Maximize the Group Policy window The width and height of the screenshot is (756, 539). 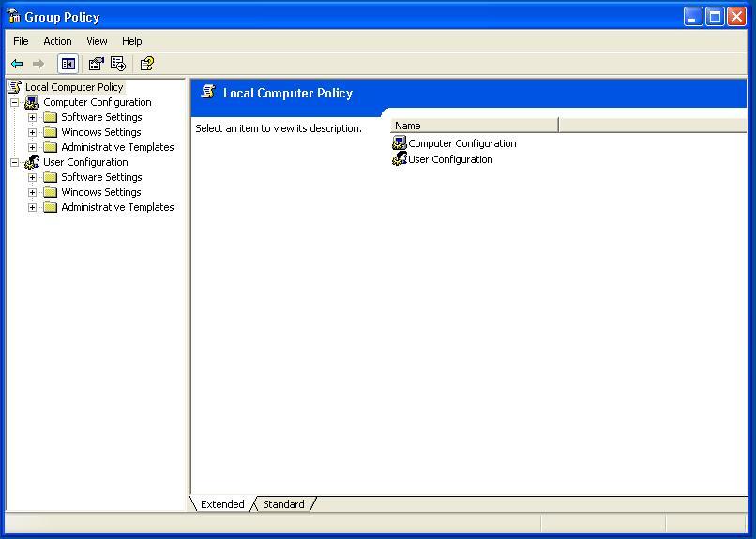click(715, 17)
